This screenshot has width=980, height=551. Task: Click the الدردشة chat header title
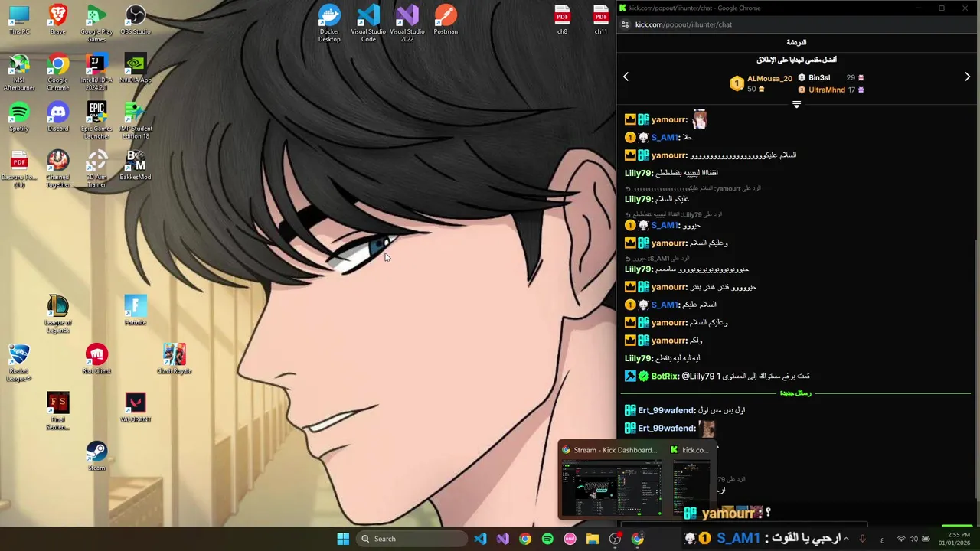point(796,42)
